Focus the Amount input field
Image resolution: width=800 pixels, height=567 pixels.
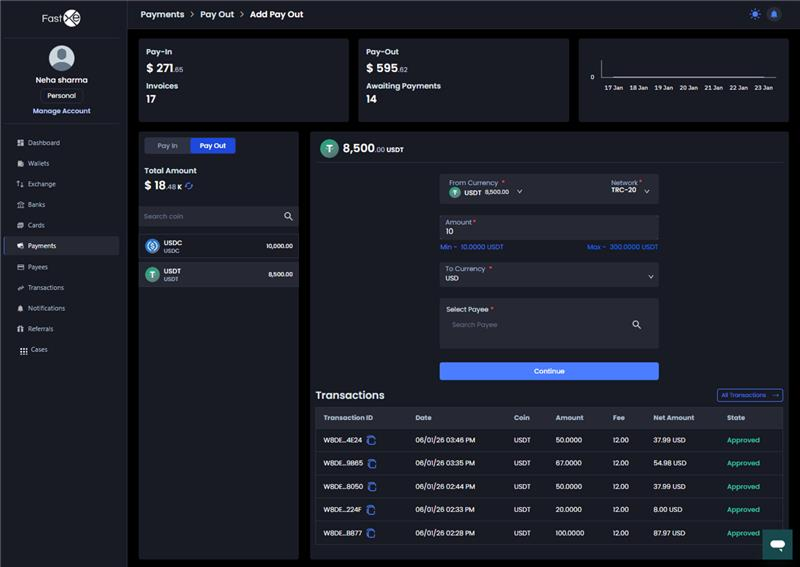(x=548, y=231)
